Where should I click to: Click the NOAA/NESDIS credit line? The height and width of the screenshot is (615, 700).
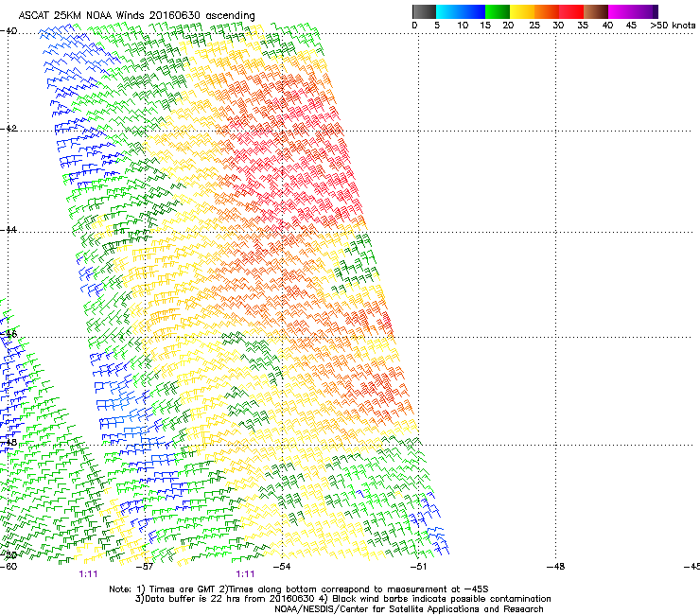[x=409, y=609]
